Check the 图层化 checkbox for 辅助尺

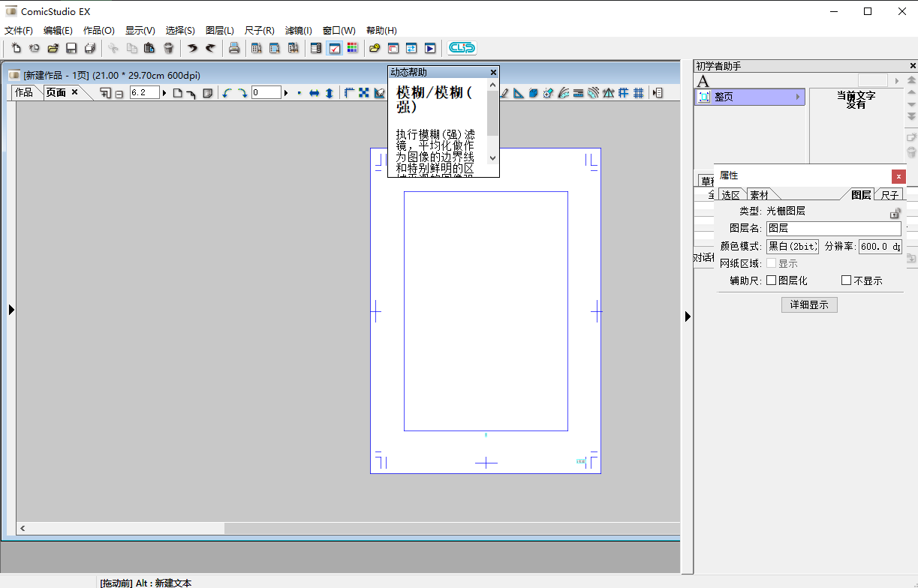click(770, 280)
